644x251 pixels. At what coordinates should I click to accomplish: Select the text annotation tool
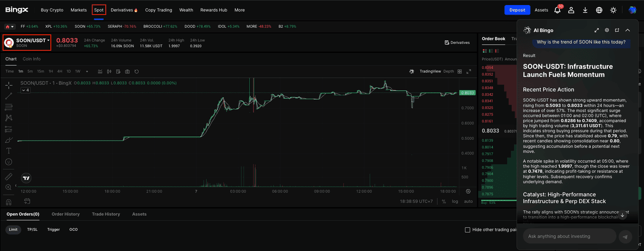tap(9, 151)
